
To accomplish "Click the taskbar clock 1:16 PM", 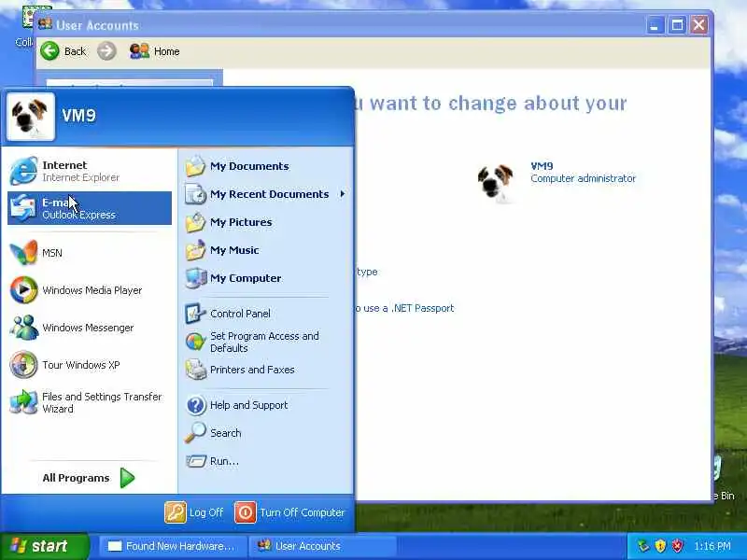I will pyautogui.click(x=712, y=546).
